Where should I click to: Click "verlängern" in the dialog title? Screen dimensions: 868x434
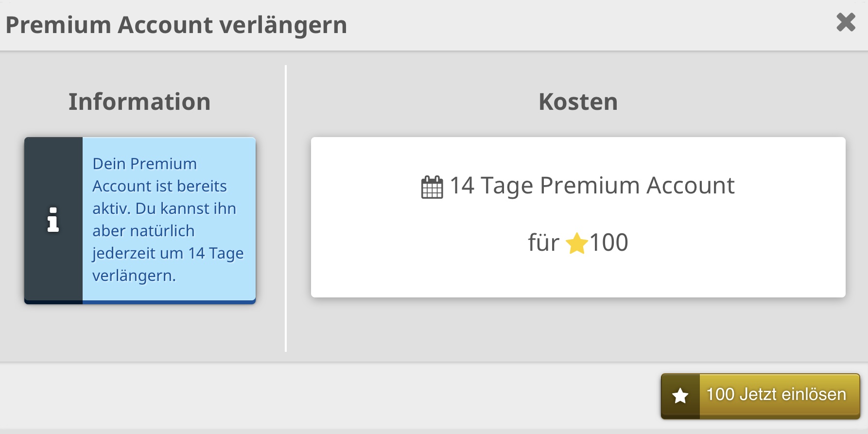(x=283, y=25)
